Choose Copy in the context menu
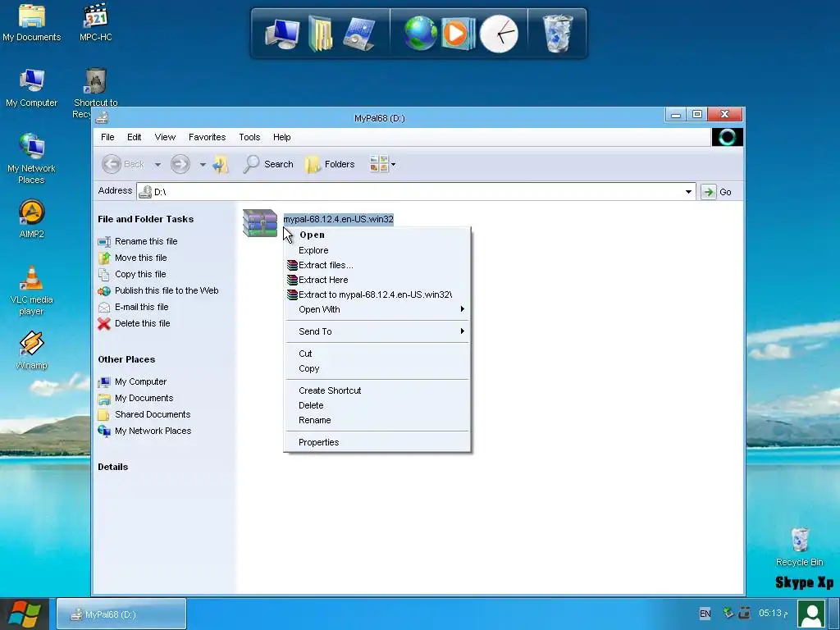Viewport: 840px width, 630px height. [377, 368]
